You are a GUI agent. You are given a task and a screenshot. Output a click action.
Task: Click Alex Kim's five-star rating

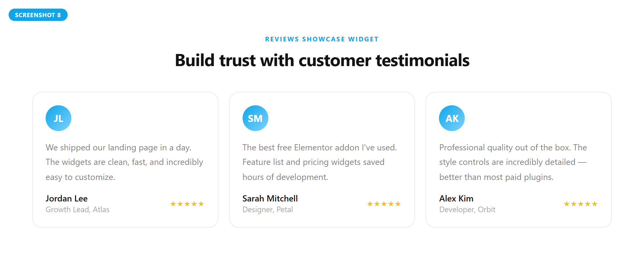580,204
